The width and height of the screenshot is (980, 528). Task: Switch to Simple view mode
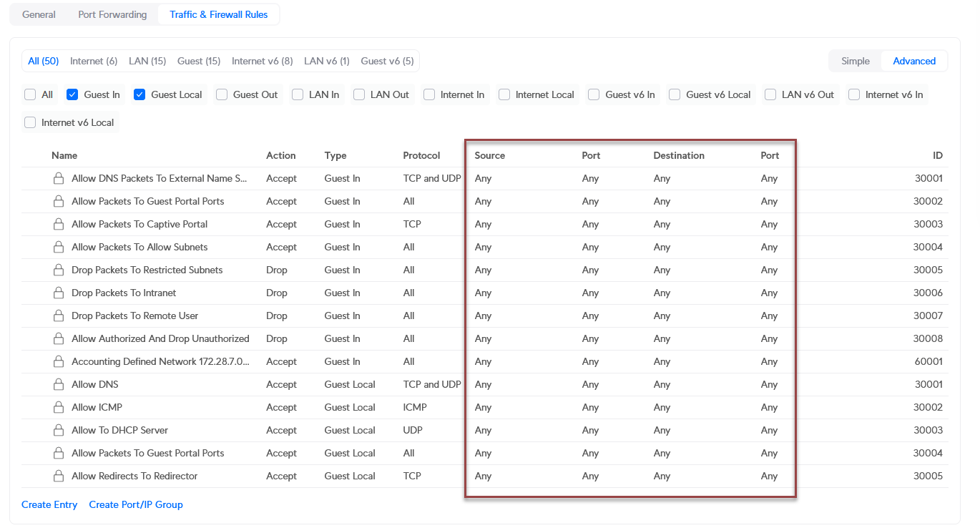[x=855, y=61]
